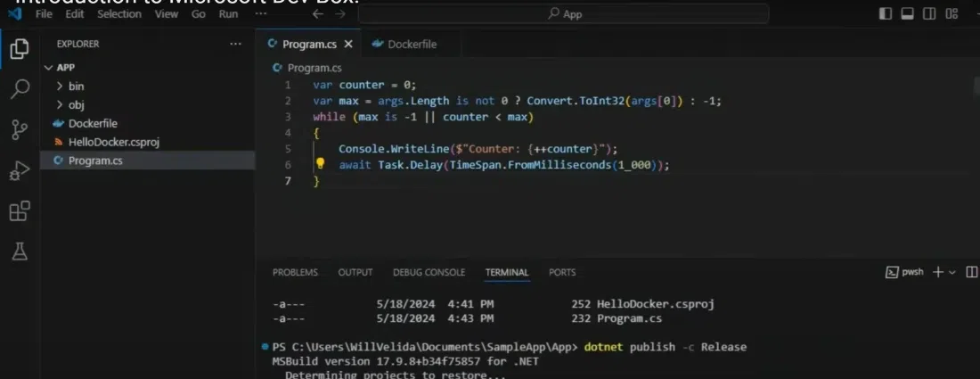Switch to the DEBUG CONSOLE tab
This screenshot has height=379, width=980.
click(x=429, y=273)
